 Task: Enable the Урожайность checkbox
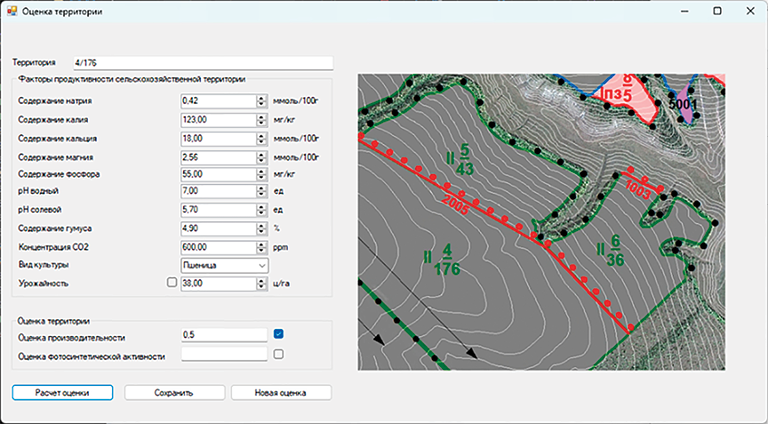point(172,284)
